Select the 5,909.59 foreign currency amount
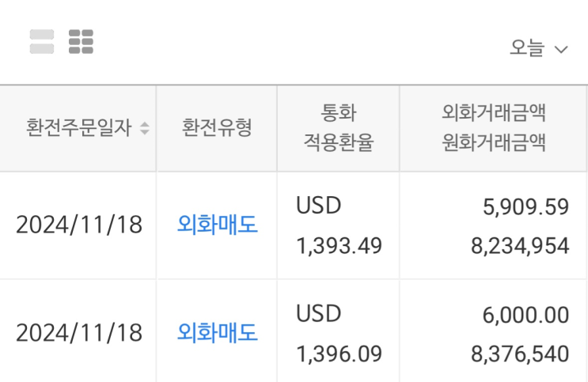This screenshot has width=588, height=382. [x=525, y=207]
